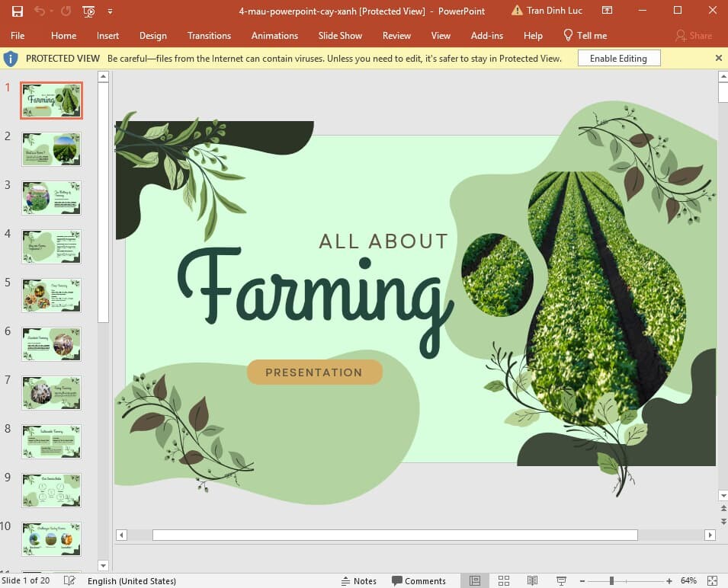Switch to the Design tab
Viewport: 728px width, 588px height.
153,35
